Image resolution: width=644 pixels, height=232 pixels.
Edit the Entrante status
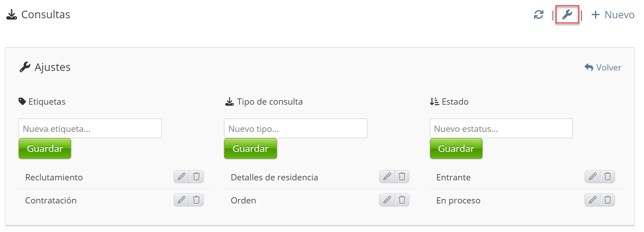[x=593, y=177]
